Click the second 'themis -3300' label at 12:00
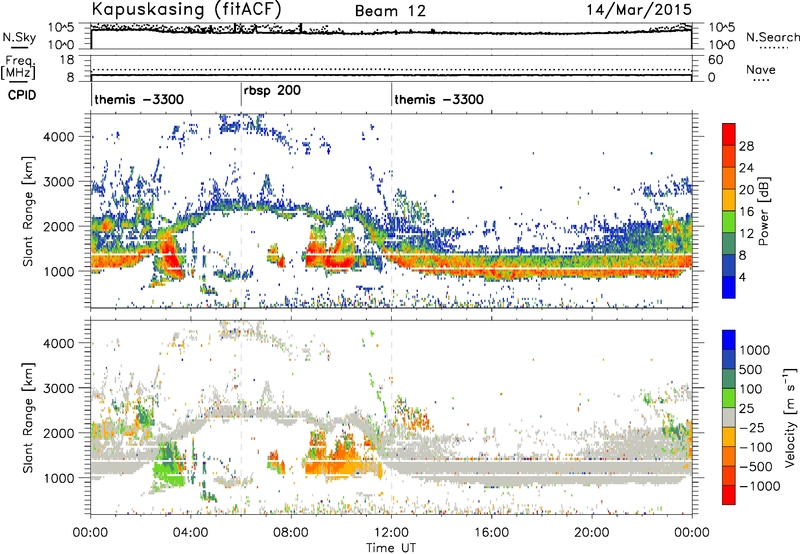The height and width of the screenshot is (554, 800). click(x=439, y=99)
